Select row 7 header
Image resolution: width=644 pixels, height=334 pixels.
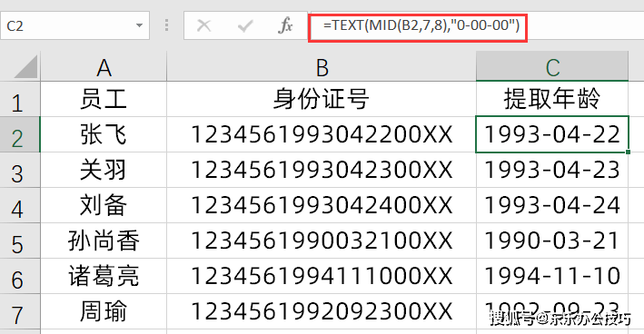click(x=20, y=311)
